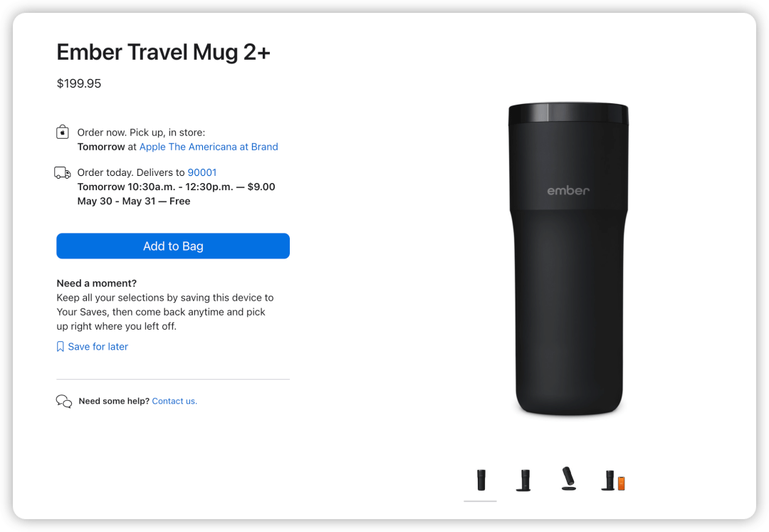The width and height of the screenshot is (769, 532).
Task: Click the Apple store pickup bag icon
Action: pos(62,132)
